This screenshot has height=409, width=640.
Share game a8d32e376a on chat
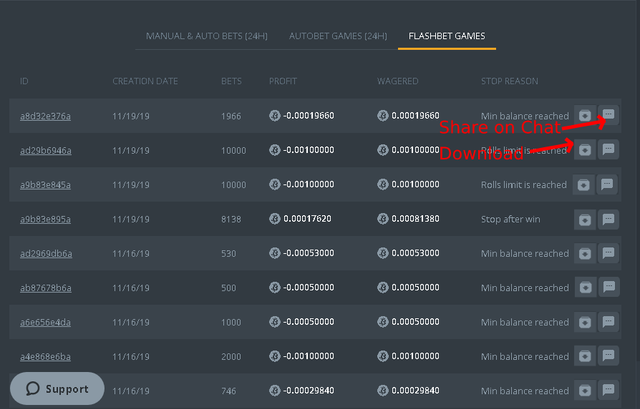coord(608,115)
